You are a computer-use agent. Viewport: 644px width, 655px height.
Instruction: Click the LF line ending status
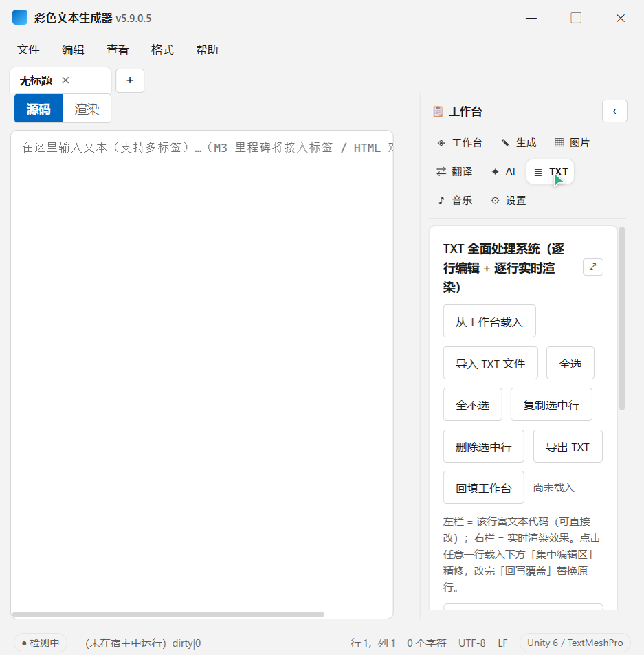pyautogui.click(x=502, y=643)
